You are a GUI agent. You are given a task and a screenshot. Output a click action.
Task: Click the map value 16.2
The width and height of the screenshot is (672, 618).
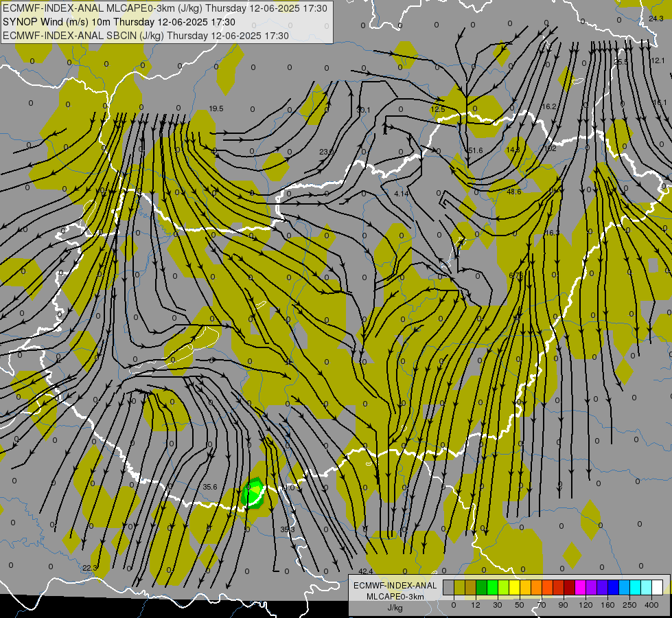(x=549, y=107)
